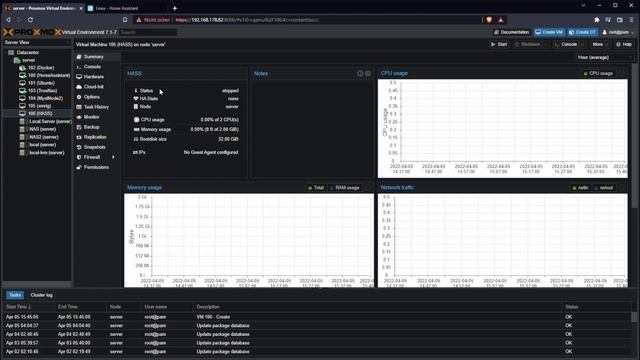Toggle netin series in Network traffic chart
This screenshot has height=360, width=640.
(x=580, y=188)
